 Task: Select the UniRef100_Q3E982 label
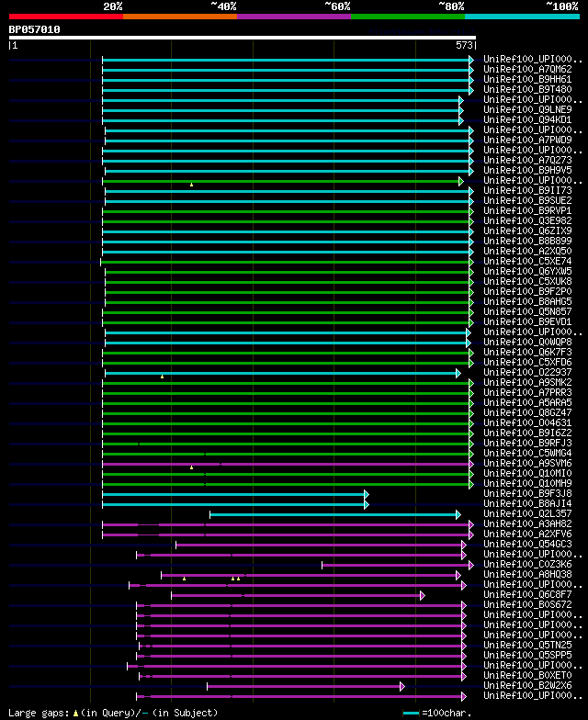pos(527,220)
